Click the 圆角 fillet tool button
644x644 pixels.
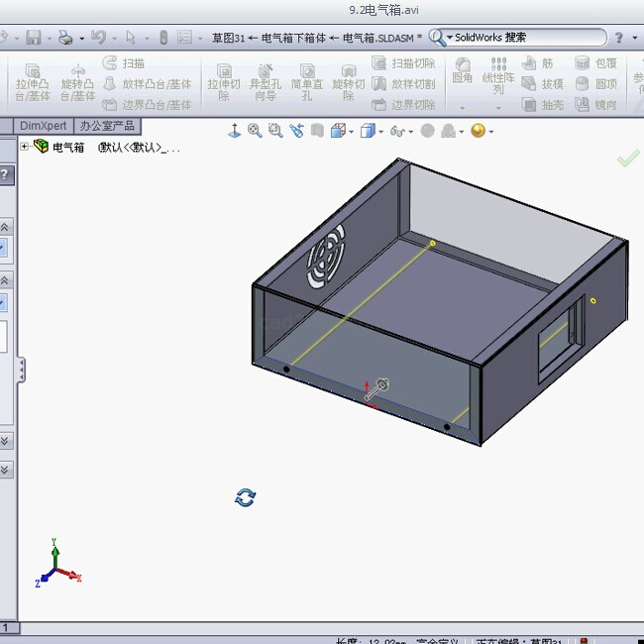point(462,71)
